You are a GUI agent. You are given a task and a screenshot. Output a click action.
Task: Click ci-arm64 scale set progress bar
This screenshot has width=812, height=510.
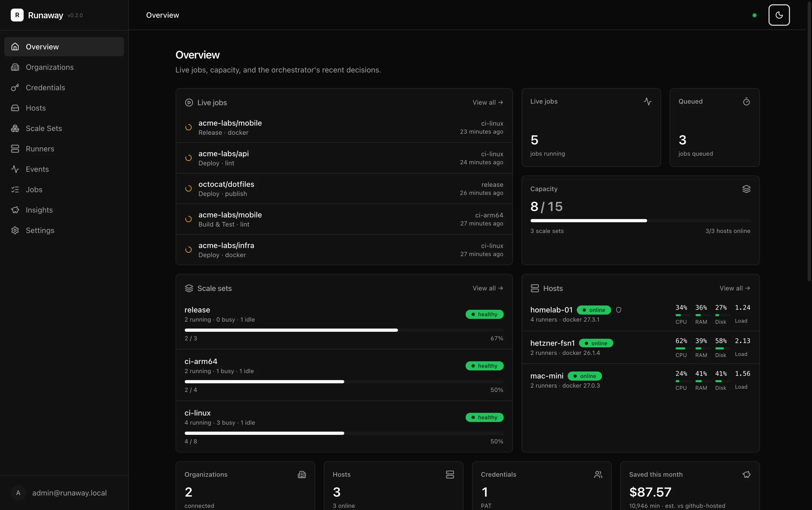click(x=344, y=382)
